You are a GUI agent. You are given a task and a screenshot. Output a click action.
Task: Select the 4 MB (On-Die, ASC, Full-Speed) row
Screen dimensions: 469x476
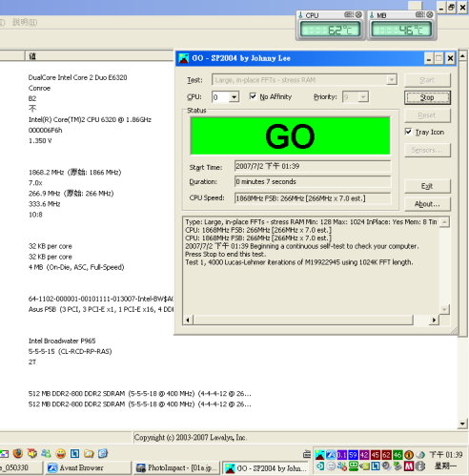click(76, 267)
